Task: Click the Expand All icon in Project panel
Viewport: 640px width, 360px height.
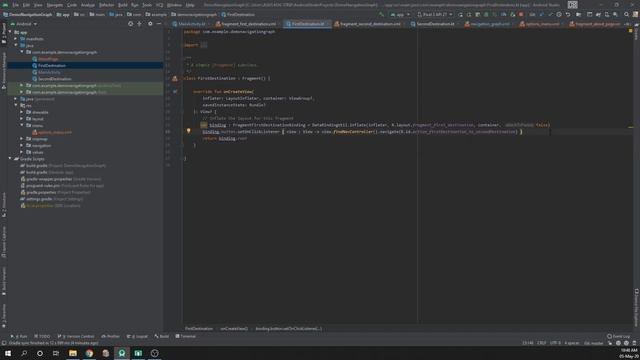Action: (140, 24)
